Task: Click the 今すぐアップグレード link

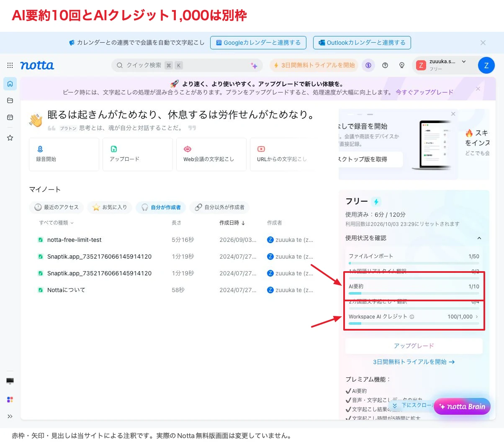Action: 424,92
